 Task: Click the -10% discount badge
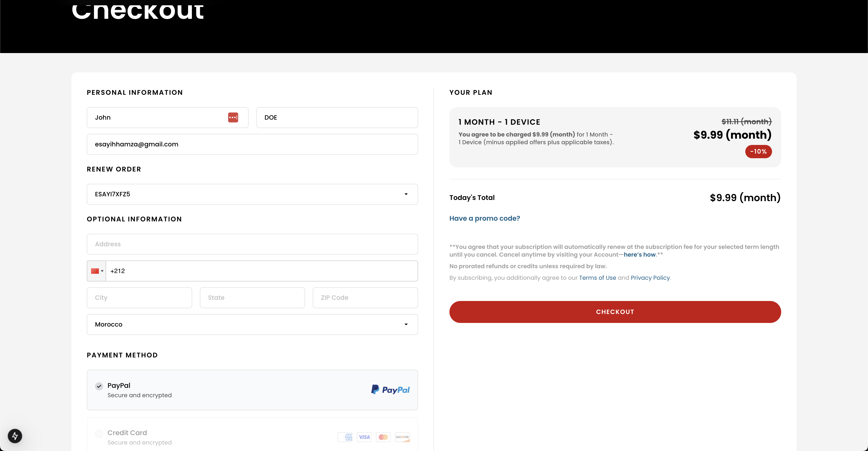tap(758, 152)
